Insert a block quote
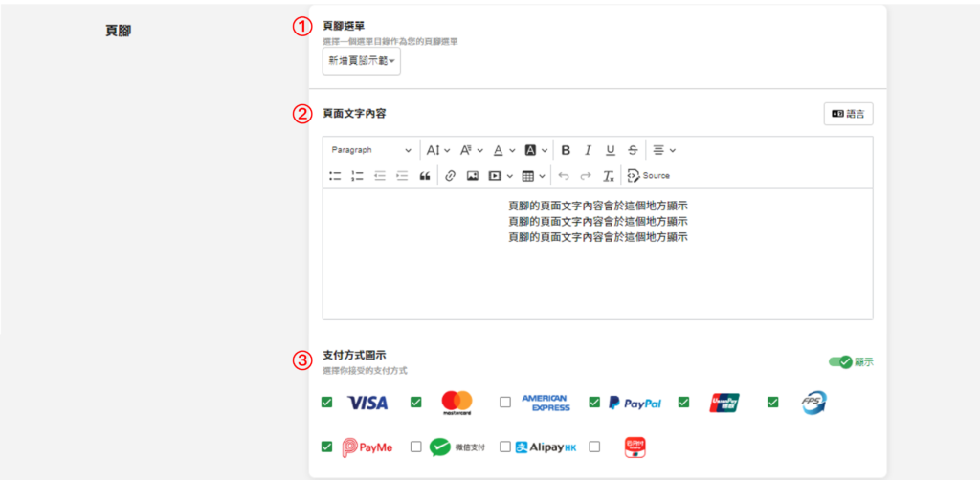Viewport: 980px width, 480px height. [425, 176]
